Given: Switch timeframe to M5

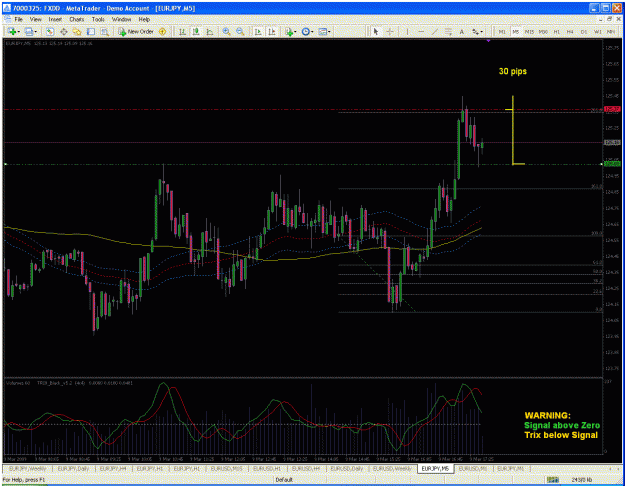Looking at the screenshot, I should (x=515, y=31).
